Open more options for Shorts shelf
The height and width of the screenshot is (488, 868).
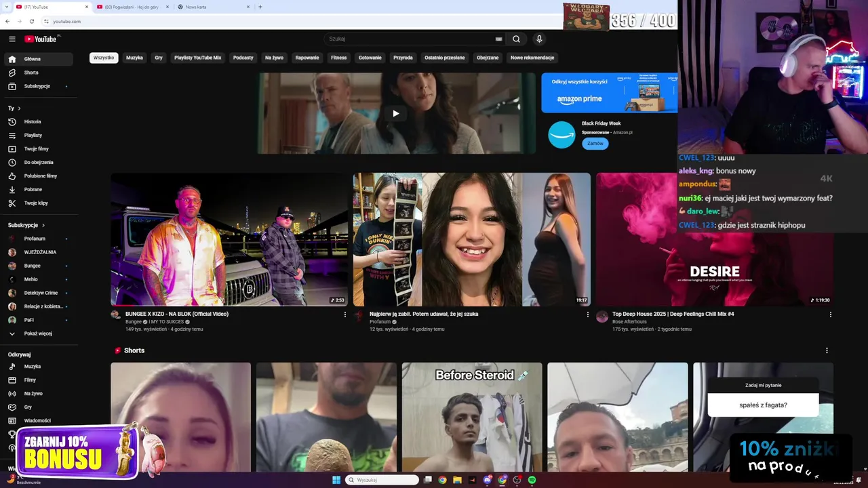click(827, 350)
